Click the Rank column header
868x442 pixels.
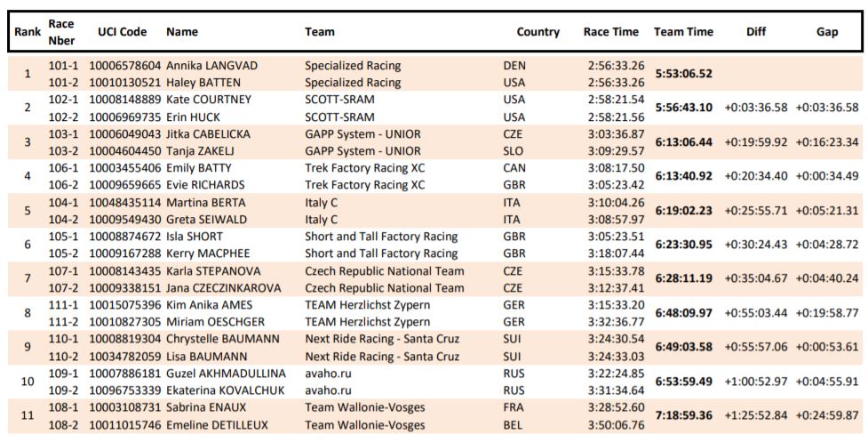tap(28, 32)
